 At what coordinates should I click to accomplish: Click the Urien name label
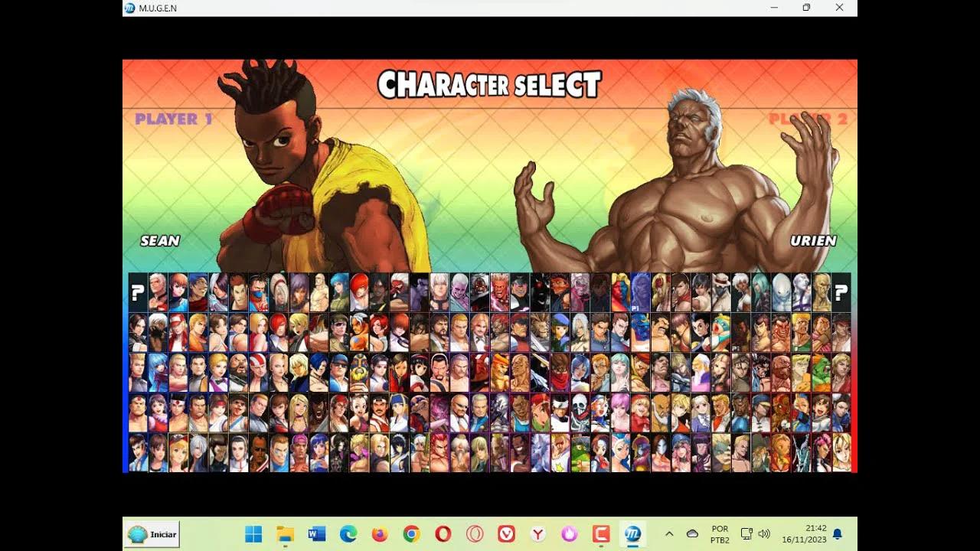[x=813, y=240]
